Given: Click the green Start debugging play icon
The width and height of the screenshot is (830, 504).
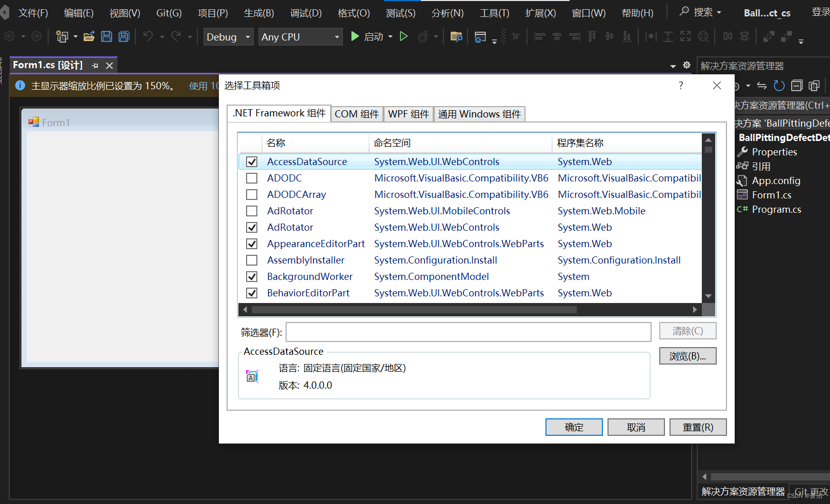Looking at the screenshot, I should click(355, 36).
